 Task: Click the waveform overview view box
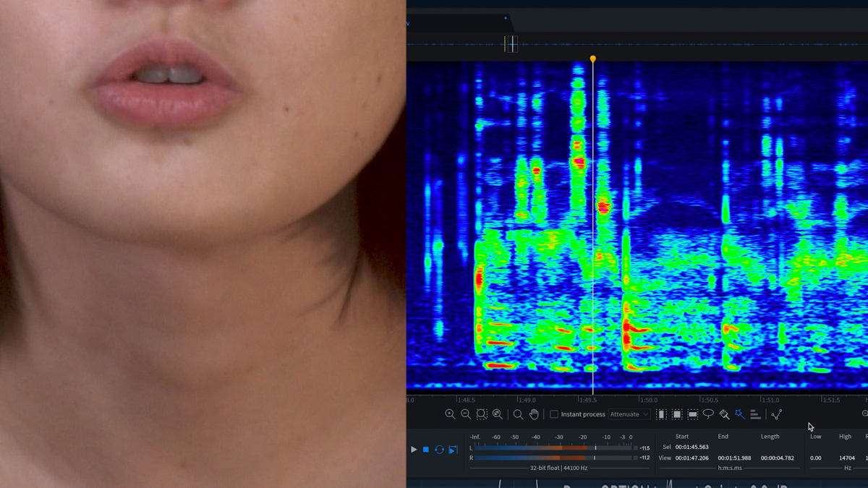click(x=511, y=44)
